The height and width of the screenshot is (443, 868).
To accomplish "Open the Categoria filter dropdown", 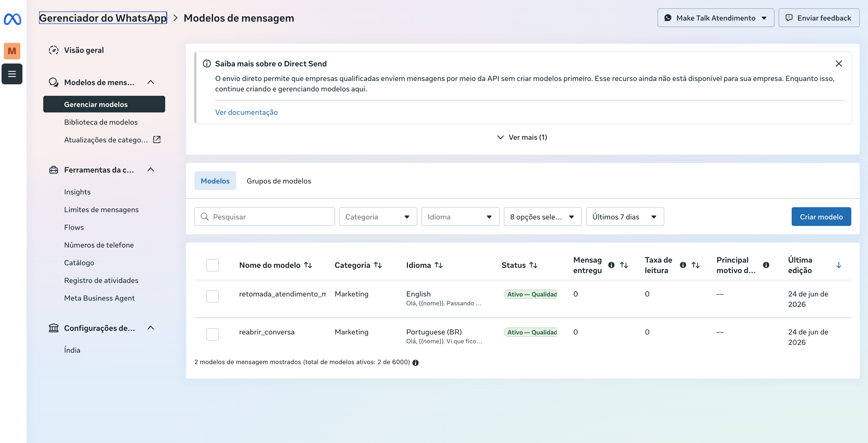I will pos(378,217).
